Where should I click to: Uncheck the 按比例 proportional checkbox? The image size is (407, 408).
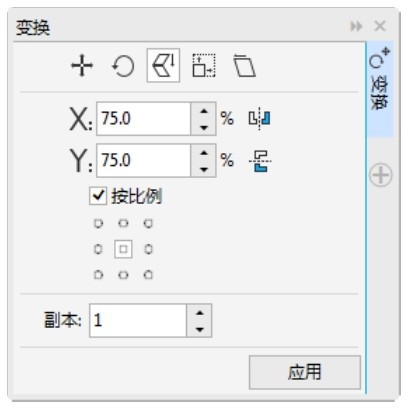tap(98, 196)
